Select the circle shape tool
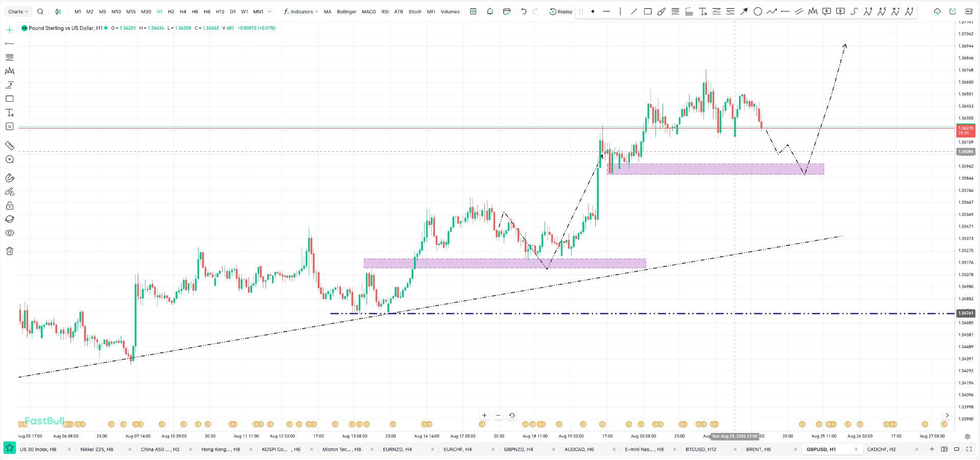Image resolution: width=980 pixels, height=460 pixels. pyautogui.click(x=758, y=11)
